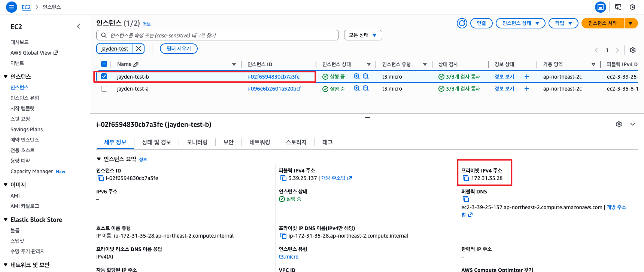Image resolution: width=644 pixels, height=272 pixels.
Task: Collapse the 인스턴스 sidebar section
Action: [6, 77]
